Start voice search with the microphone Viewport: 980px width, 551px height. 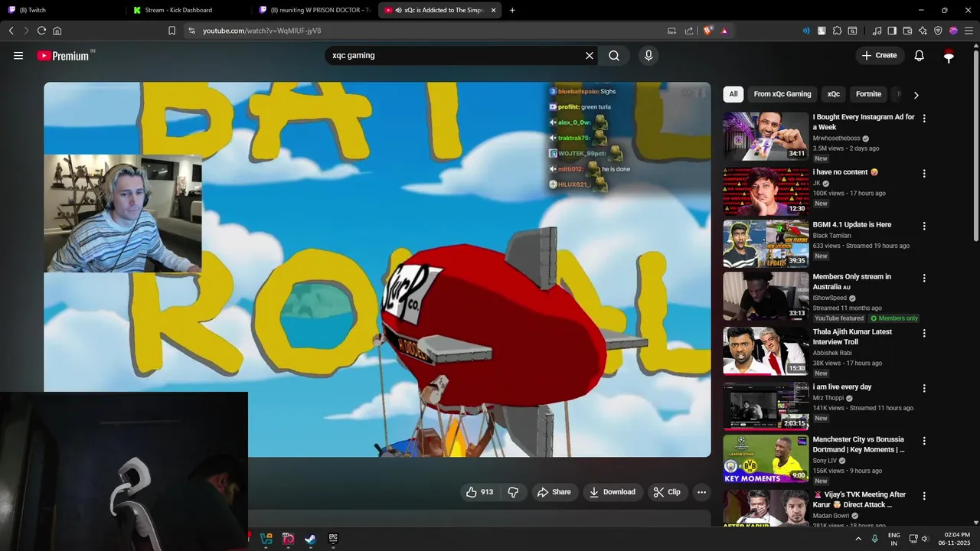point(648,56)
